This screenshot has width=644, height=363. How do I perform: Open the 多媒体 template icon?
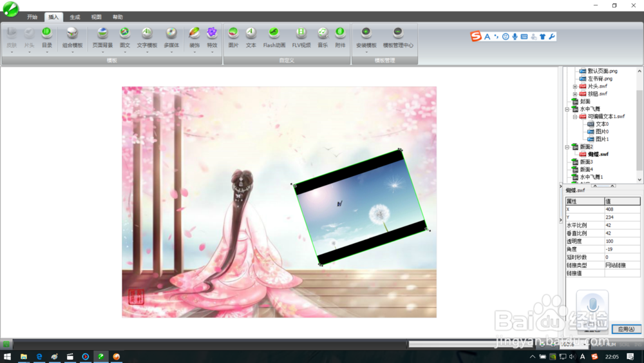tap(171, 33)
